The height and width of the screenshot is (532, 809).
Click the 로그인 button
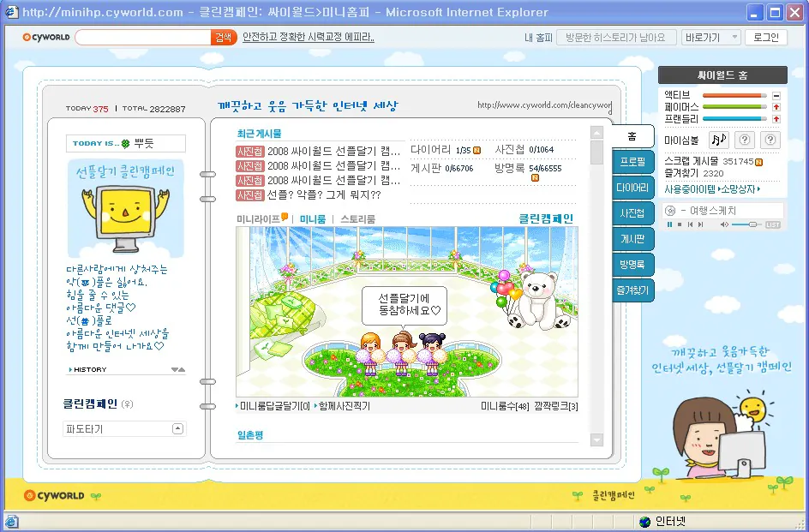765,37
